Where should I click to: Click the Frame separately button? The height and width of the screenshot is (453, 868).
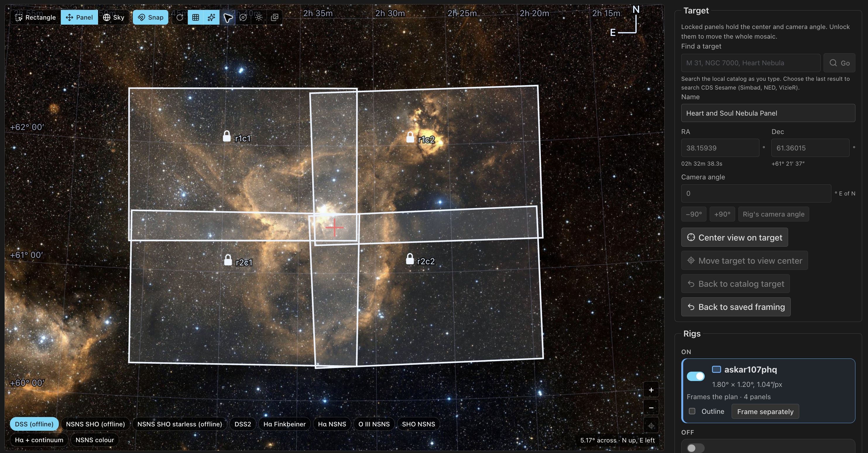point(765,411)
